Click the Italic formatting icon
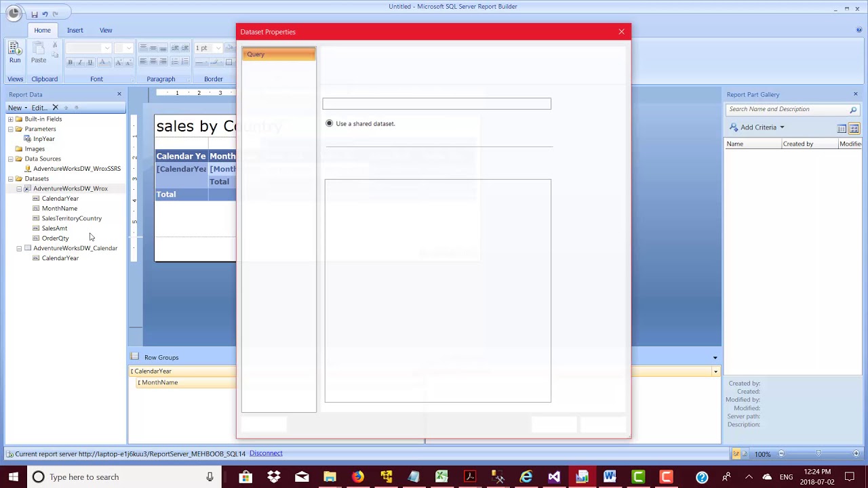Image resolution: width=868 pixels, height=488 pixels. [80, 62]
